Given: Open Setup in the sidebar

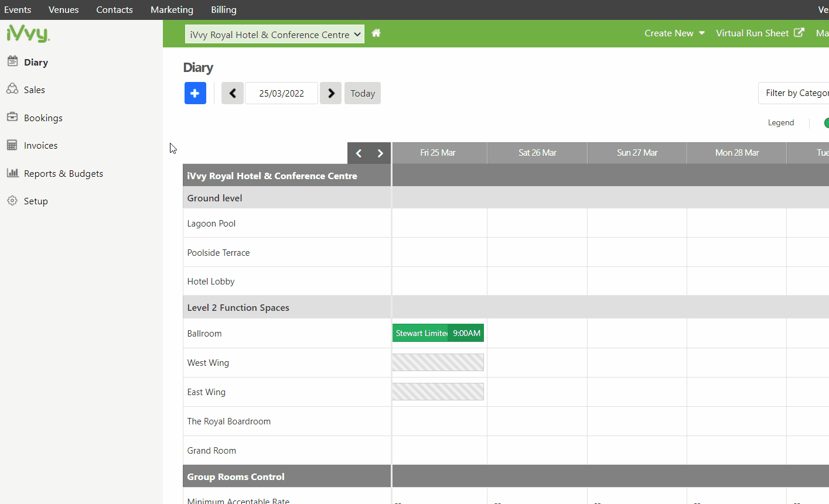Looking at the screenshot, I should pyautogui.click(x=36, y=201).
